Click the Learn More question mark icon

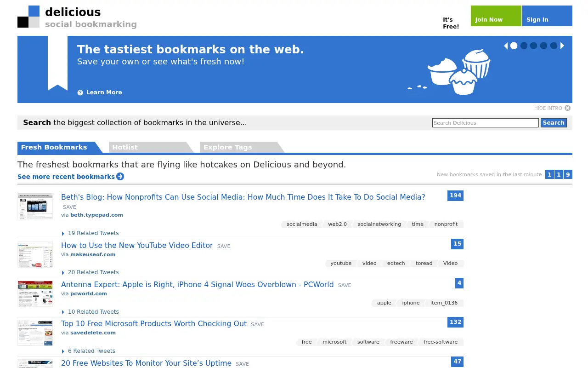(80, 92)
